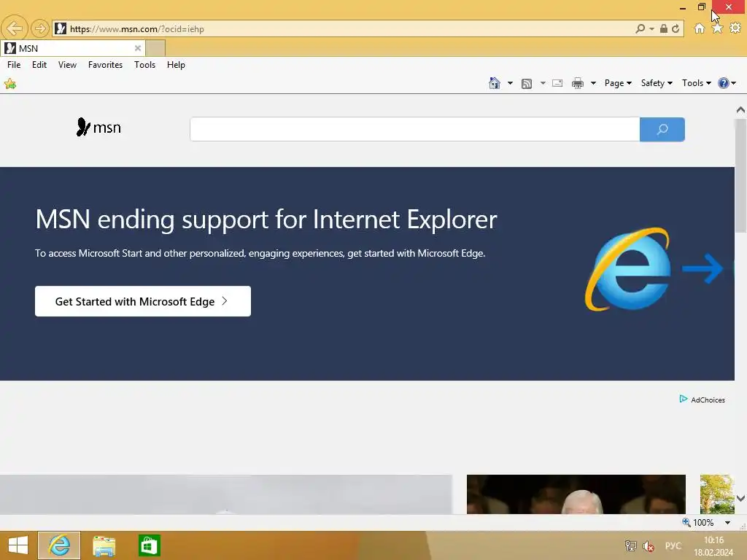Open the large gray news thumbnail

coord(226,494)
